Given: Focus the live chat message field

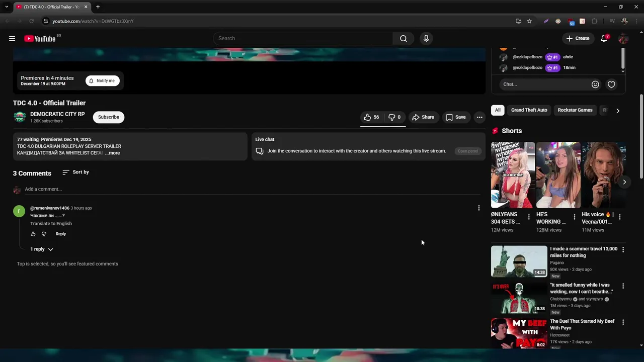Looking at the screenshot, I should [545, 84].
